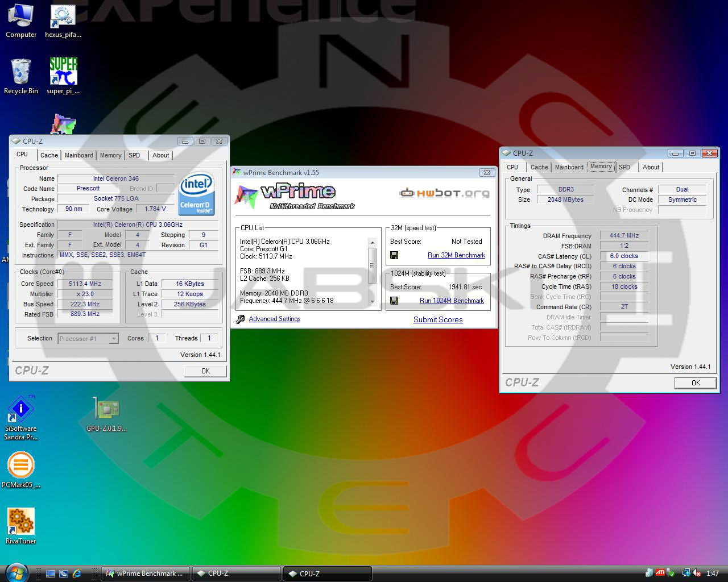Click the save icon for the 32M score
Screen dimensions: 728x582
pyautogui.click(x=394, y=255)
